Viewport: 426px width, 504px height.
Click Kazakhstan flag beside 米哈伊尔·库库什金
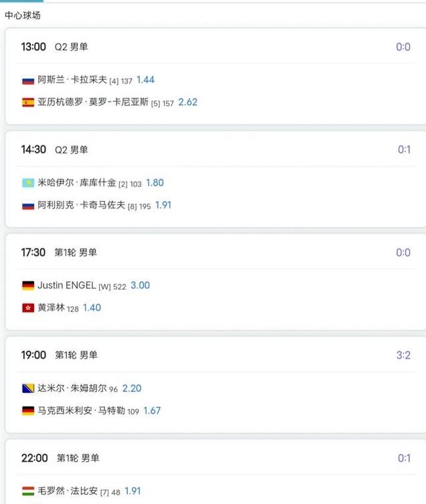click(x=28, y=183)
